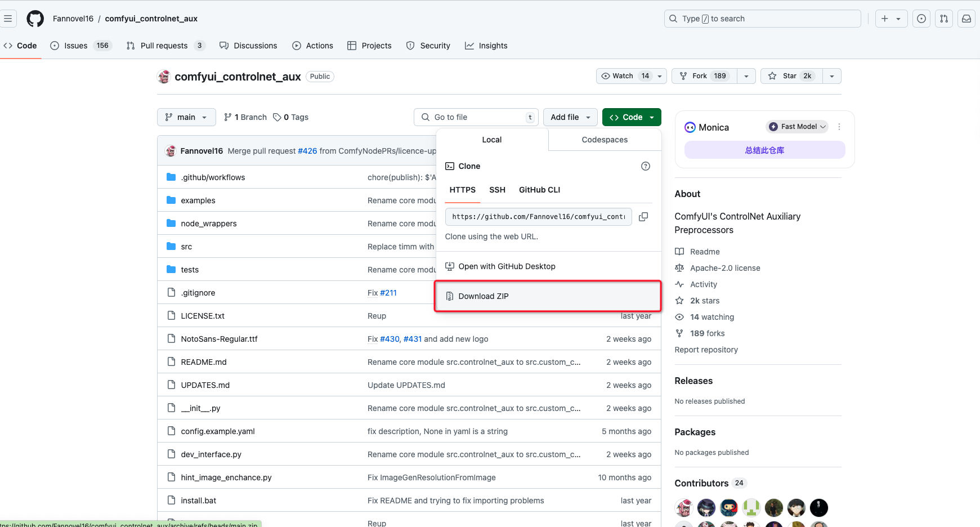Open the Projects tab
The image size is (980, 527).
click(x=369, y=46)
